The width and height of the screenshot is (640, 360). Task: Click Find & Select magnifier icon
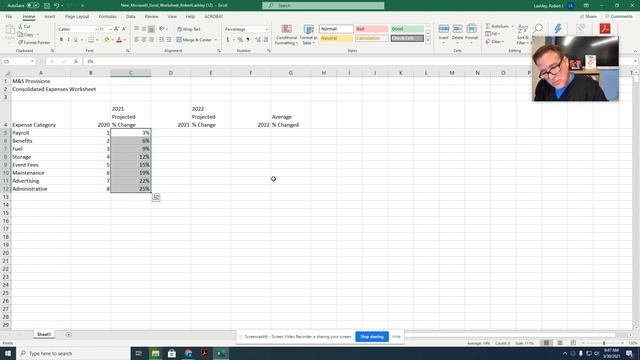[x=538, y=29]
